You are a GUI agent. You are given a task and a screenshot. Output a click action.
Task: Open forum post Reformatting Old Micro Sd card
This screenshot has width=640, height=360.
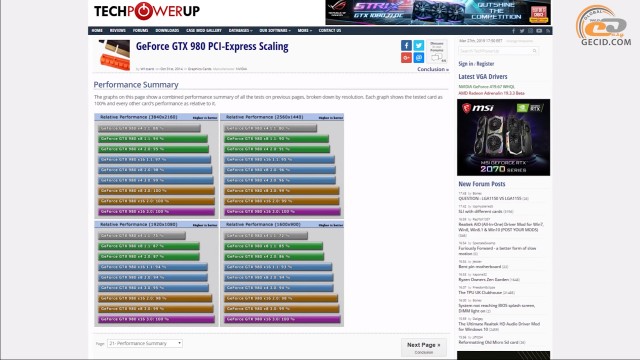pyautogui.click(x=489, y=342)
